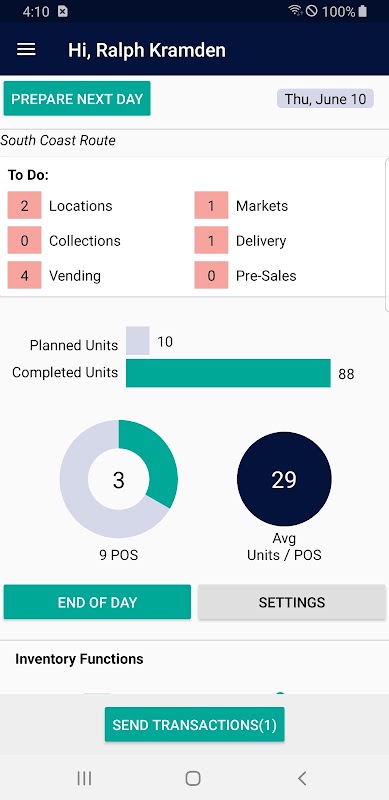Tap the Android back arrow icon
Viewport: 389px width, 800px height.
[x=302, y=778]
